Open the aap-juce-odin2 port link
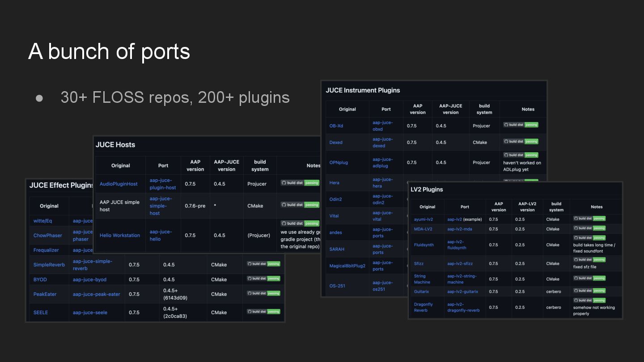Image resolution: width=644 pixels, height=362 pixels. [383, 199]
